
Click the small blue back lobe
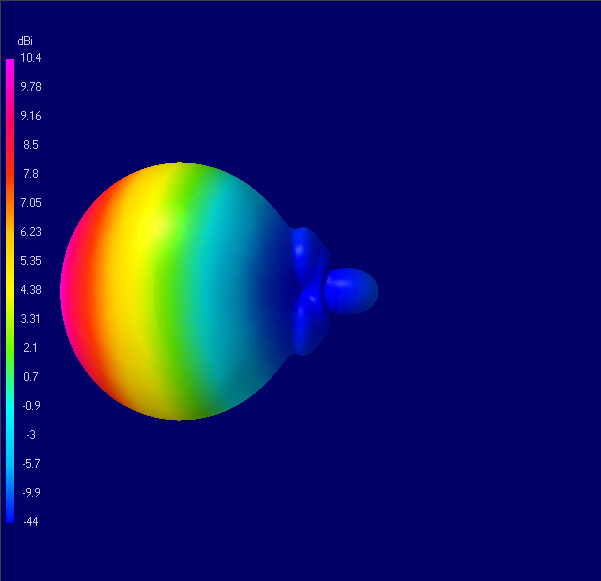pos(351,291)
